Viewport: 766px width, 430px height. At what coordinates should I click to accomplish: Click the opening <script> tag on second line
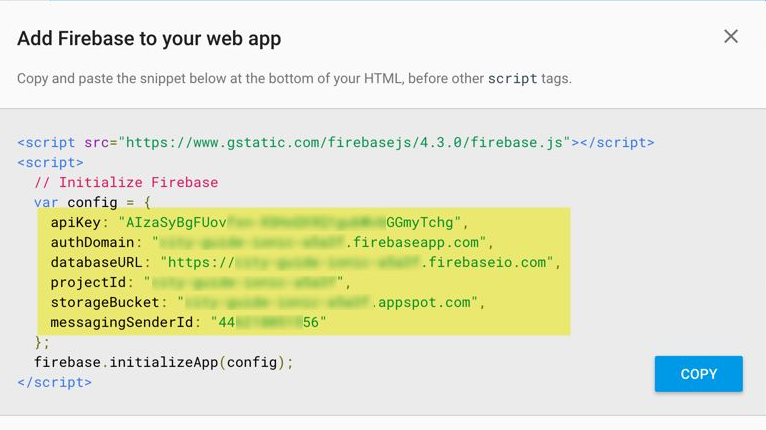click(50, 162)
